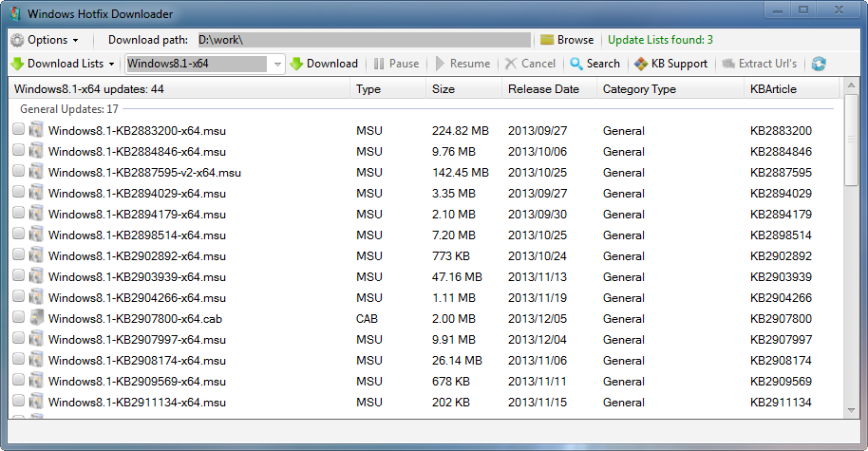Select the Windows8.1-KB2898514-x64.msu row

click(x=425, y=235)
